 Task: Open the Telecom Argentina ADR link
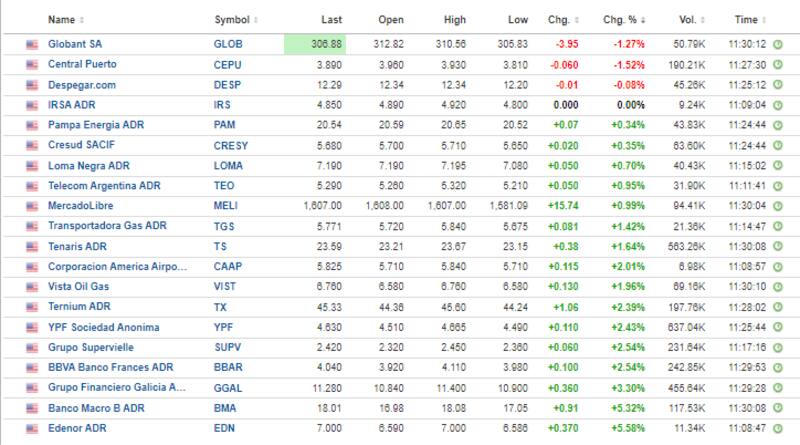click(x=103, y=186)
